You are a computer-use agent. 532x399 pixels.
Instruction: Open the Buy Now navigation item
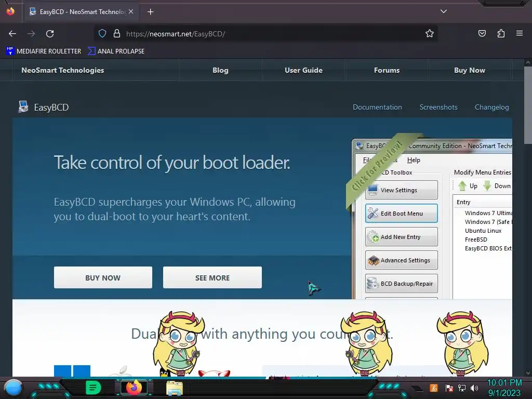(x=470, y=70)
